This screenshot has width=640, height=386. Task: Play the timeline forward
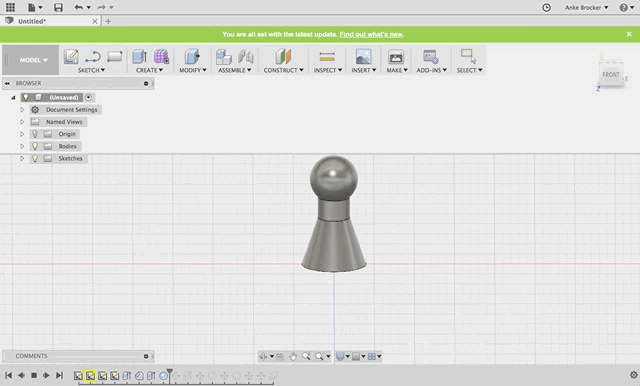[x=46, y=375]
